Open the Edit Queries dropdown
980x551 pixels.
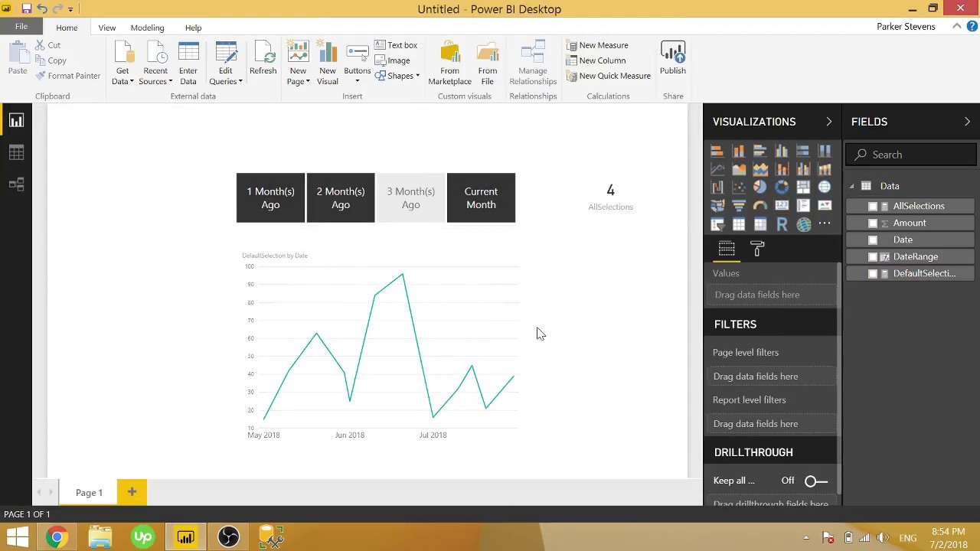226,77
